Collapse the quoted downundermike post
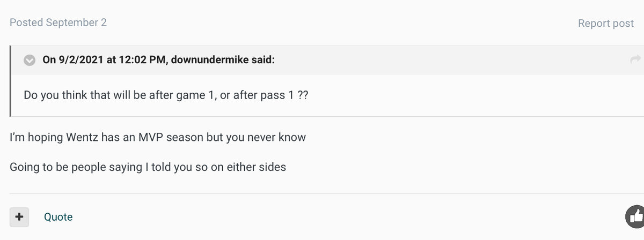The width and height of the screenshot is (644, 240). [30, 61]
